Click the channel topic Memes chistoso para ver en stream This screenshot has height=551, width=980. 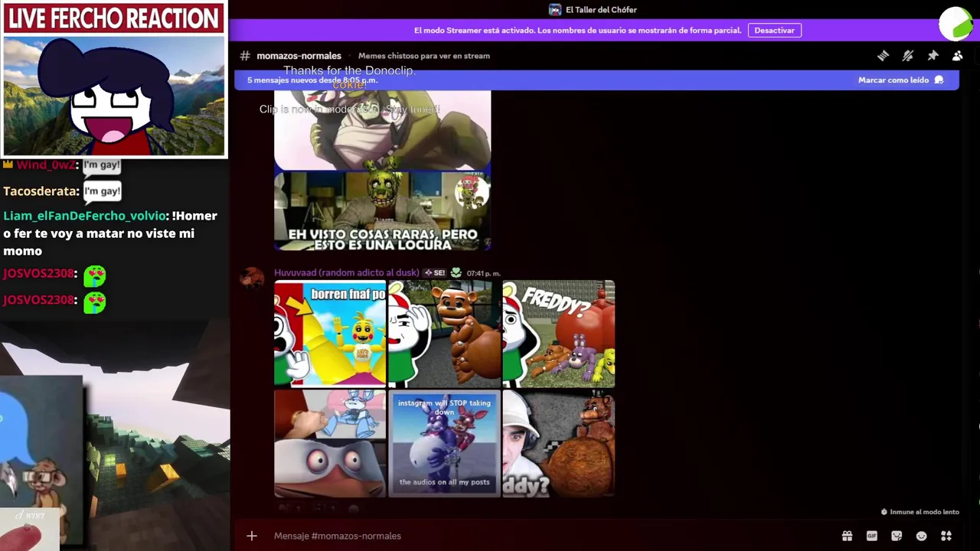click(x=424, y=56)
